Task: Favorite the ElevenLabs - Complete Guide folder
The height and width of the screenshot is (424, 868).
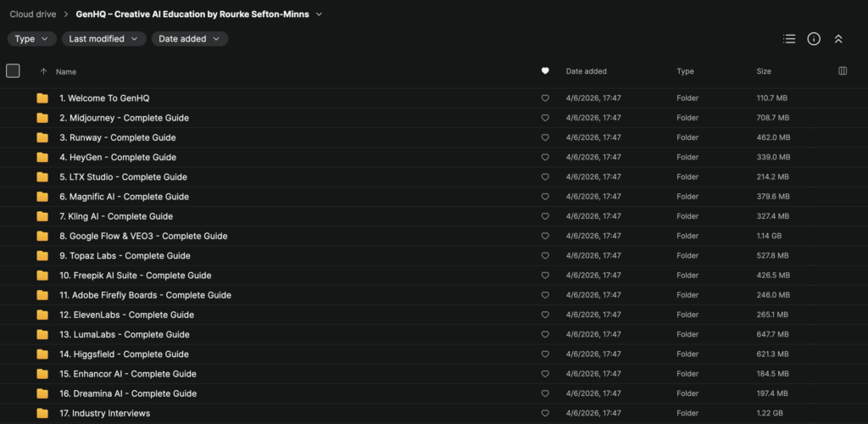Action: [x=545, y=315]
